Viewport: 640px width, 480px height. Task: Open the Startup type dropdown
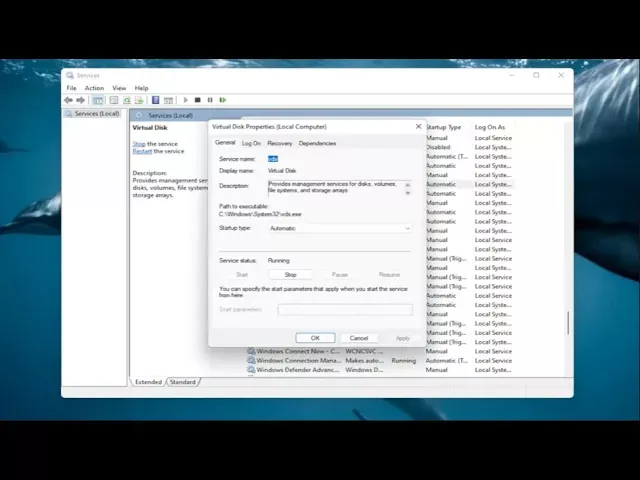339,228
